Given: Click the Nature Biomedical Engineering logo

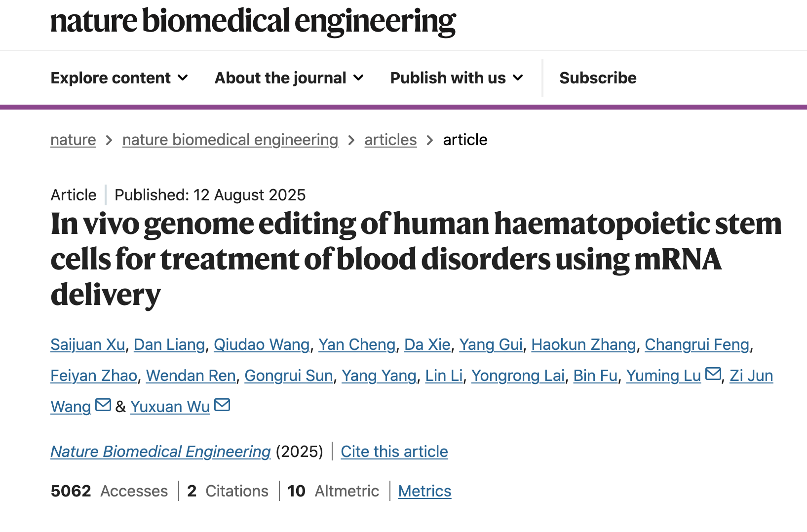Looking at the screenshot, I should coord(253,22).
